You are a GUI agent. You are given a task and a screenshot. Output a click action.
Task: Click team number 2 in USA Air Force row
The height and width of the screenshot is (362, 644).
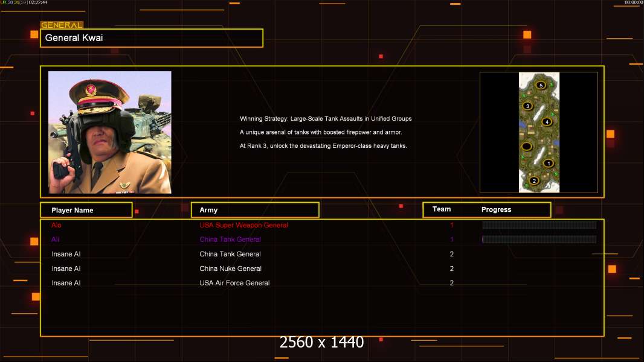tap(452, 283)
